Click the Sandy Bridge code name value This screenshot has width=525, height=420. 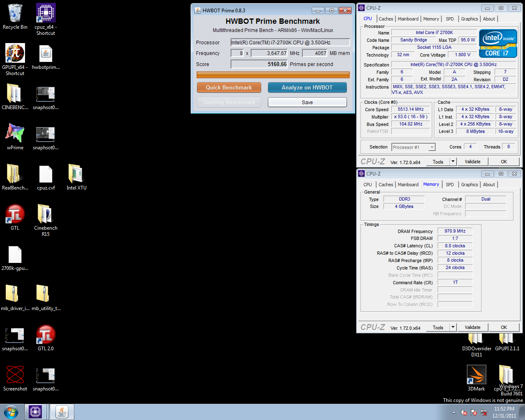click(413, 40)
